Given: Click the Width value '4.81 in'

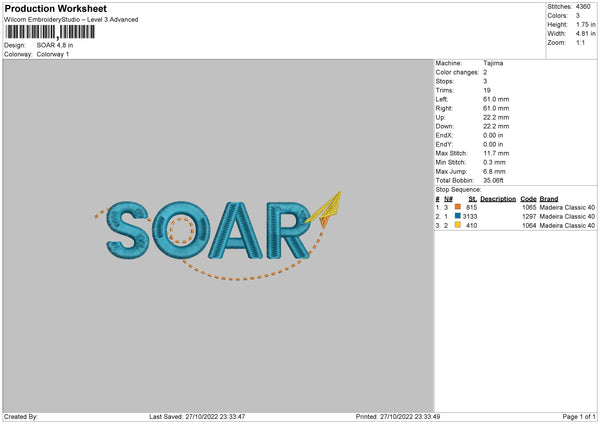Looking at the screenshot, I should [x=585, y=34].
